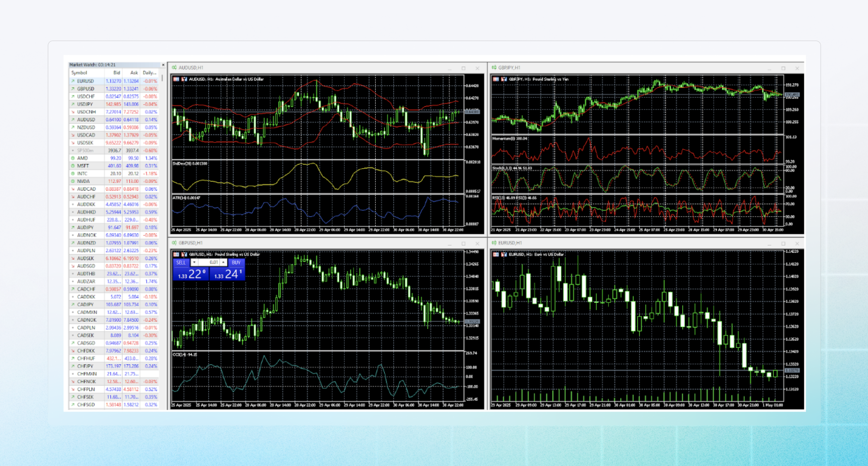Viewport: 868px width, 466px height.
Task: Click the depth of market icon on GBPUSD chart
Action: pos(184,254)
